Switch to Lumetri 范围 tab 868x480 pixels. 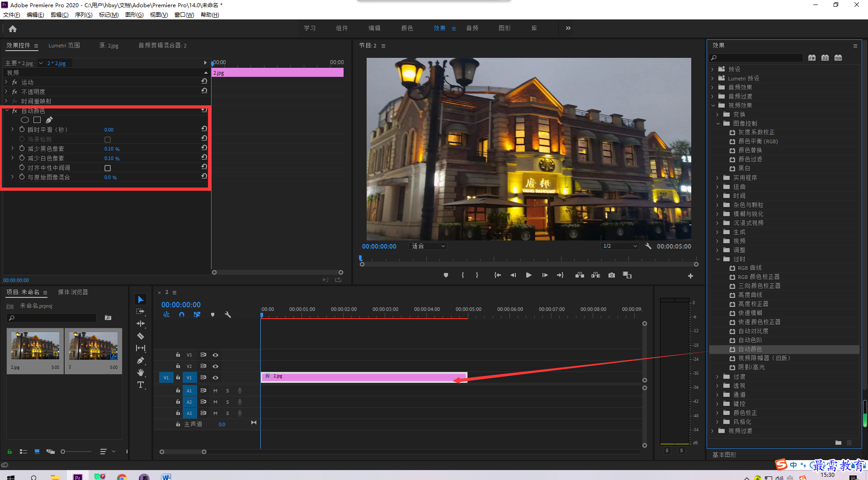(64, 46)
